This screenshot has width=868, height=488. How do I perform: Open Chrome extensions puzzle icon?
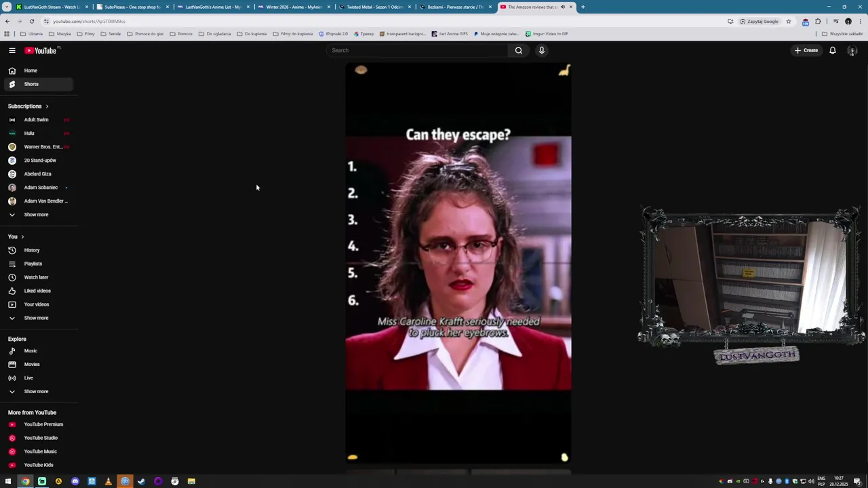818,21
